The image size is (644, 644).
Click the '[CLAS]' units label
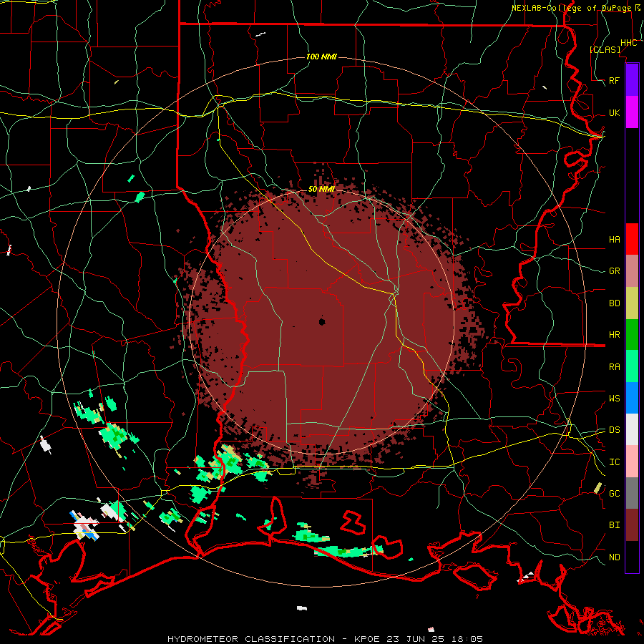[605, 49]
